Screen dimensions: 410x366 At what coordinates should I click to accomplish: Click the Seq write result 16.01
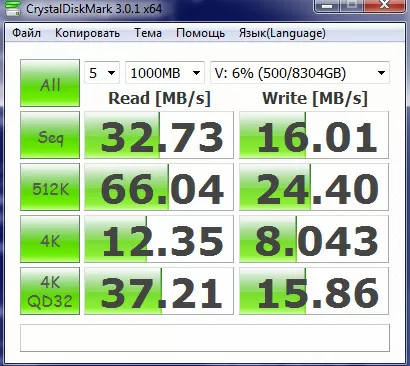[x=314, y=135]
